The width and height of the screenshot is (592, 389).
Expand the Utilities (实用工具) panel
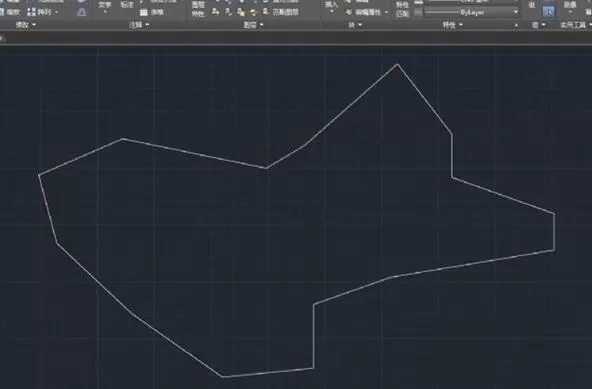point(575,25)
